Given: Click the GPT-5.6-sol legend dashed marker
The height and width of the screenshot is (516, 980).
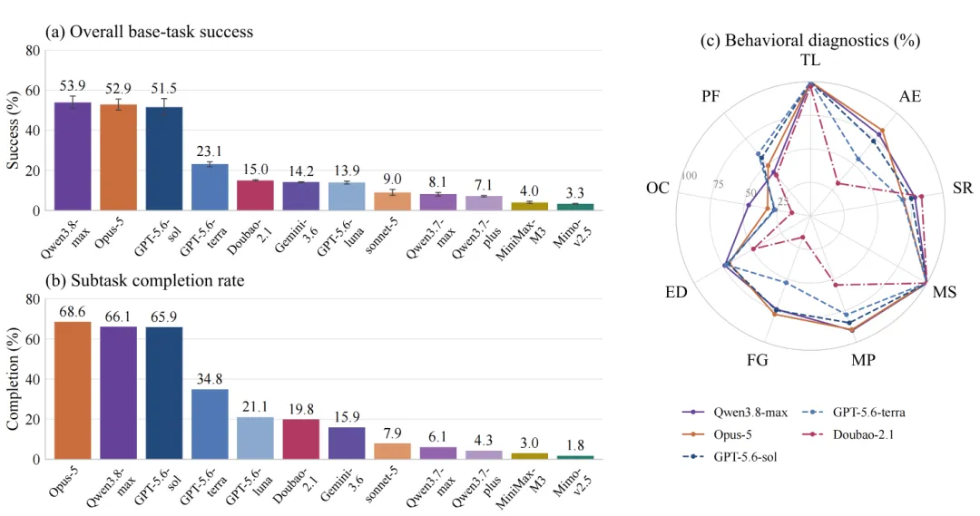Looking at the screenshot, I should point(693,457).
